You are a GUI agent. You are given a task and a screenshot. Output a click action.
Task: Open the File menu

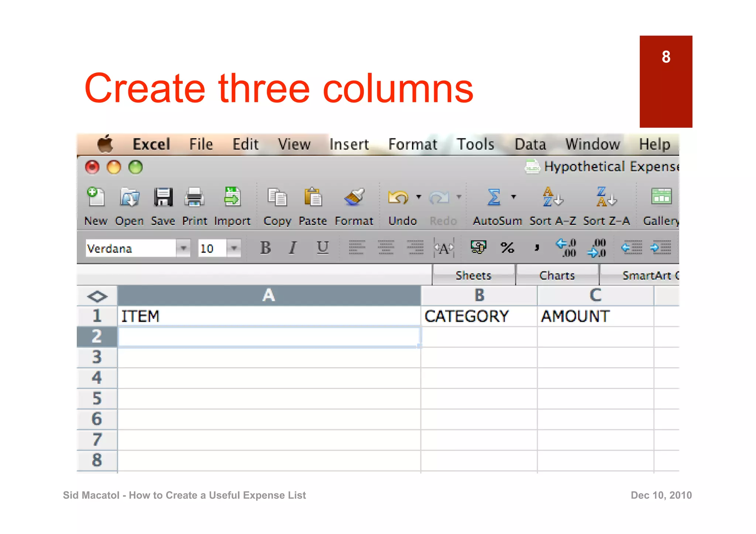[x=201, y=144]
